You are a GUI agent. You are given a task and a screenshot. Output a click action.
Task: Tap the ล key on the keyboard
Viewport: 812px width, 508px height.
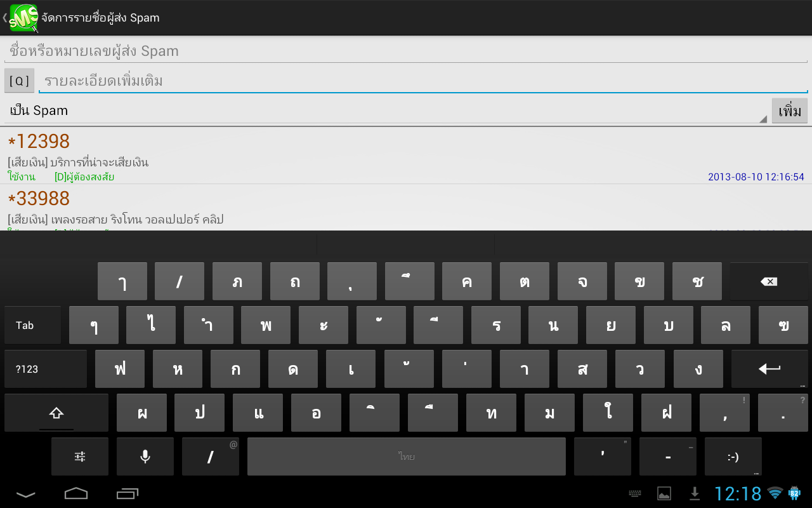click(x=726, y=325)
